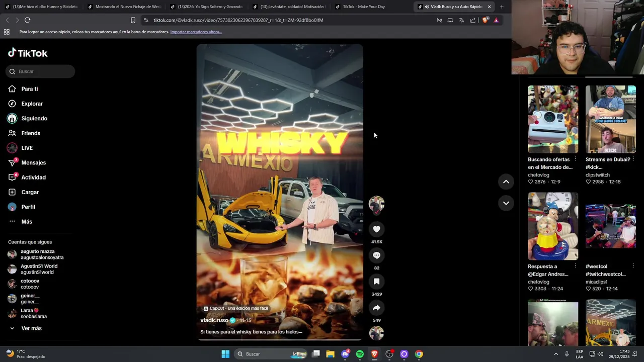
Task: Reload the page in browser toolbar
Action: pyautogui.click(x=27, y=20)
